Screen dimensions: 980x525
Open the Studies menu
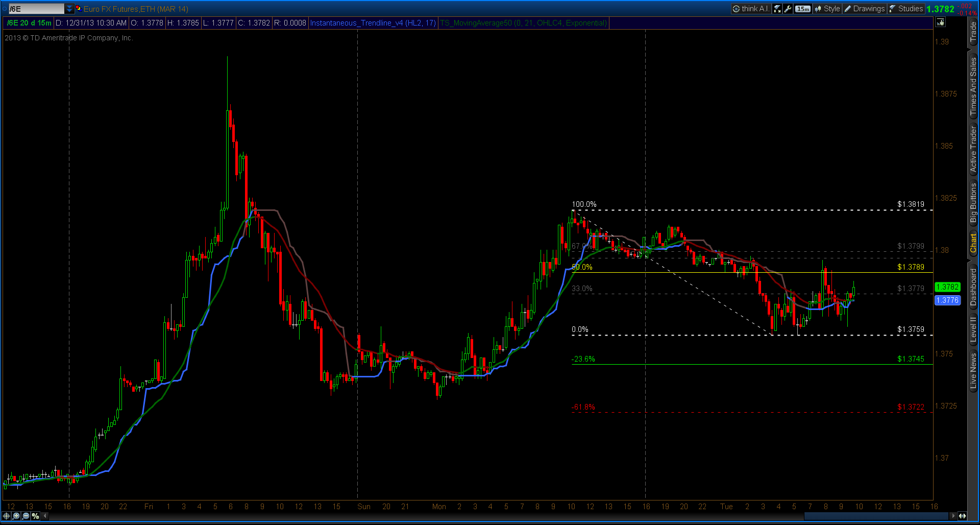coord(906,9)
